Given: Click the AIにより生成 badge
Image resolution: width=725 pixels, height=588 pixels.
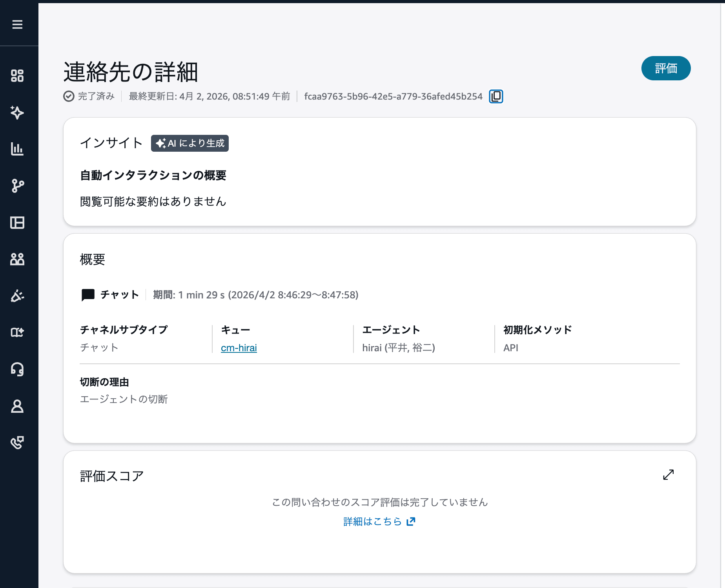Looking at the screenshot, I should point(190,143).
